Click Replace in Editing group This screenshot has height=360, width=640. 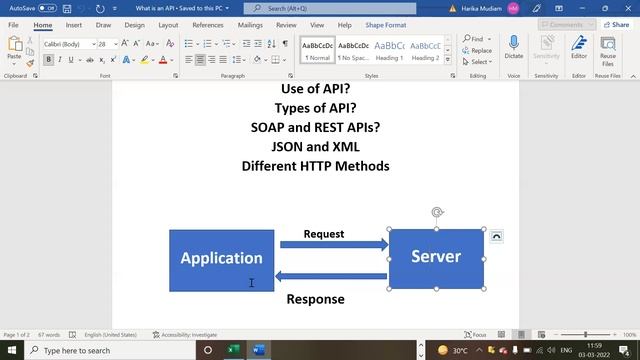[477, 51]
